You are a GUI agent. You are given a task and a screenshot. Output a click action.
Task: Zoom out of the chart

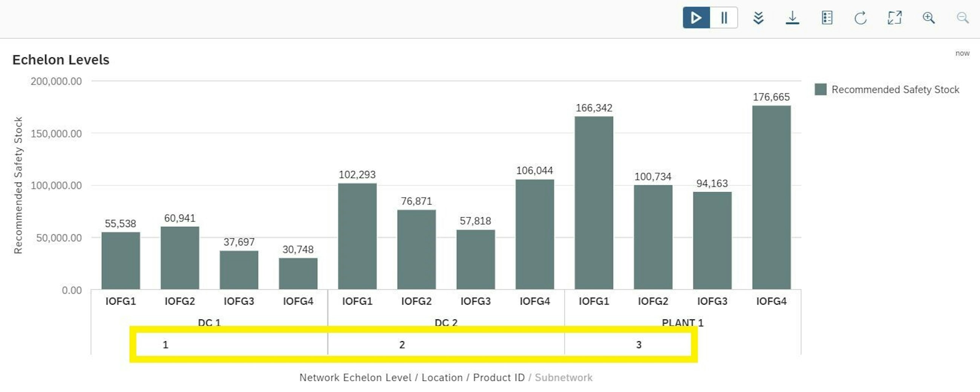click(x=963, y=17)
